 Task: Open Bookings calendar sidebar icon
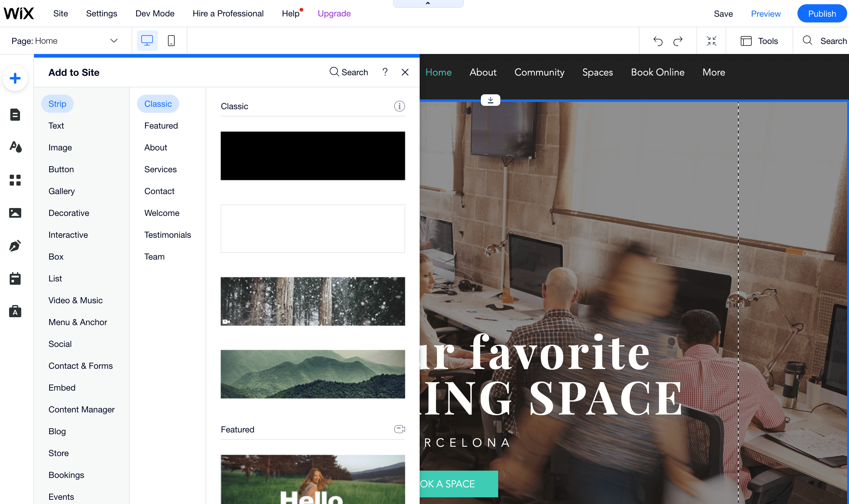pyautogui.click(x=15, y=278)
